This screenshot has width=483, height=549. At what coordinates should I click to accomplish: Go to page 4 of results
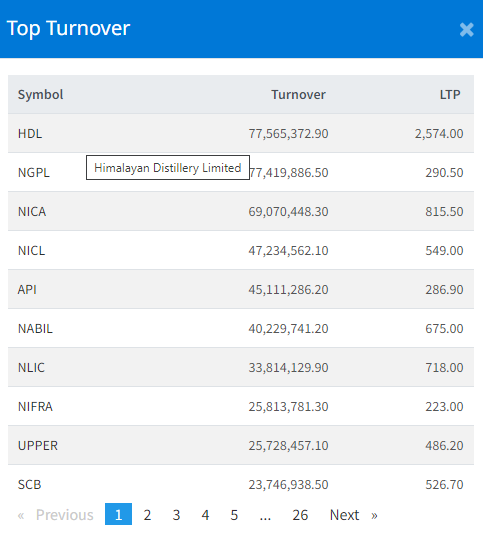(205, 515)
